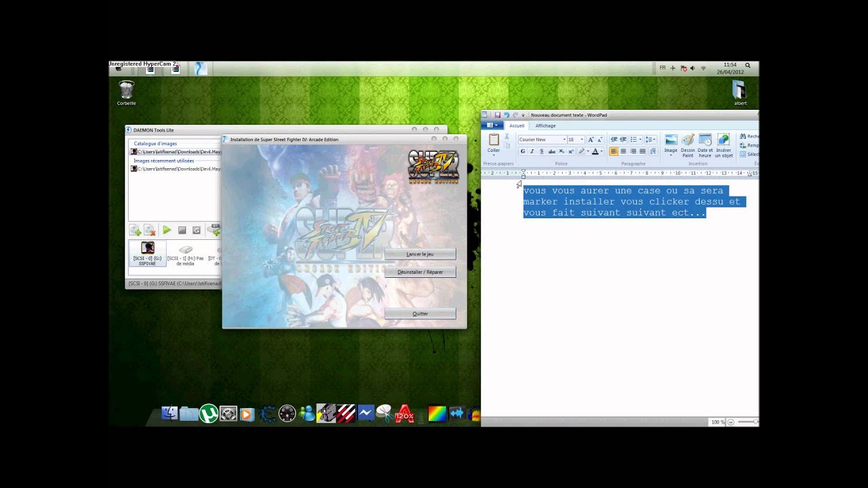Undo via WordPad quick access arrow

point(507,115)
